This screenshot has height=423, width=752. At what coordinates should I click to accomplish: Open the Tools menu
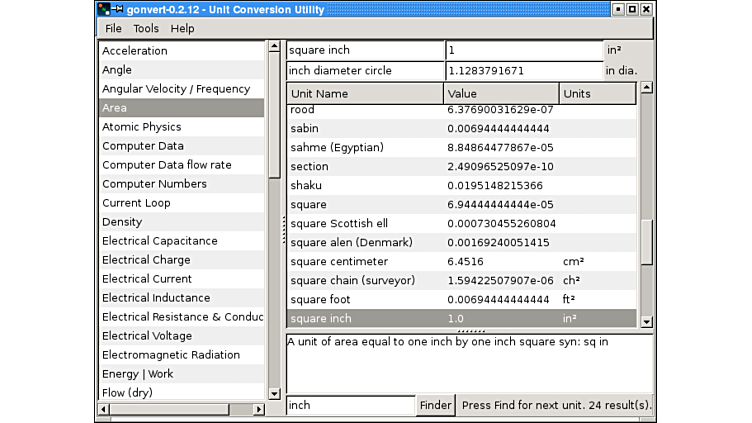tap(146, 29)
